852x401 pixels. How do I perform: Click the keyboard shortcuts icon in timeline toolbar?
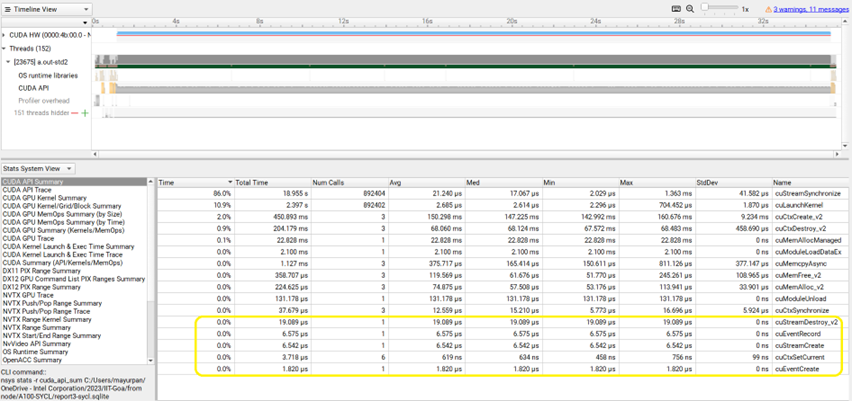(677, 8)
